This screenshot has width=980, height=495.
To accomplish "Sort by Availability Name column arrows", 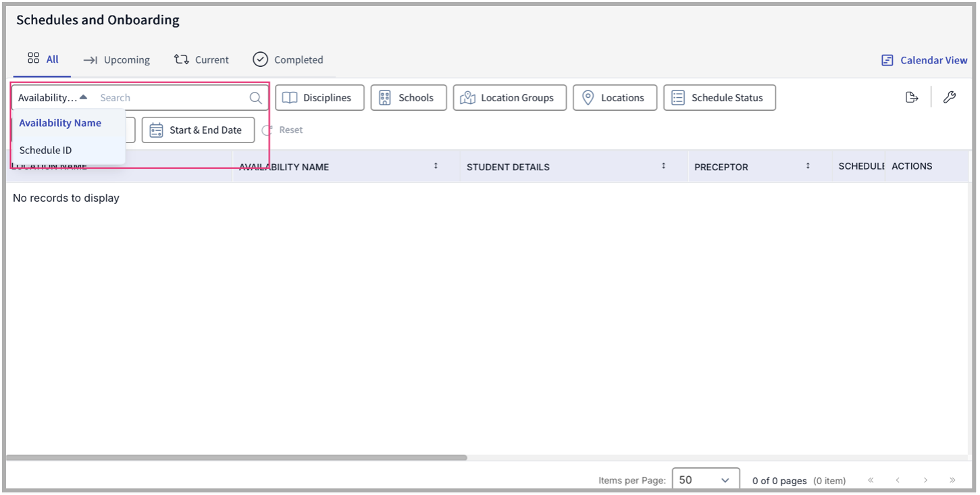I will click(436, 166).
